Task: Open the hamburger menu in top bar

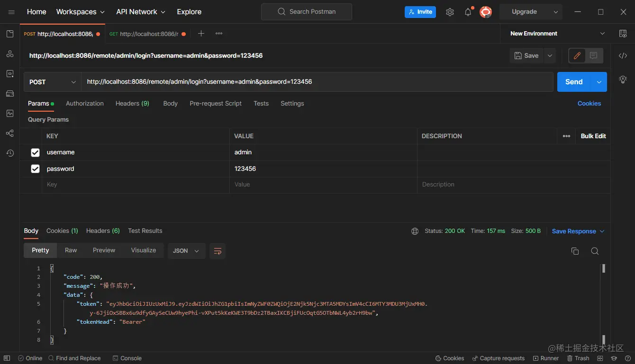Action: [11, 12]
